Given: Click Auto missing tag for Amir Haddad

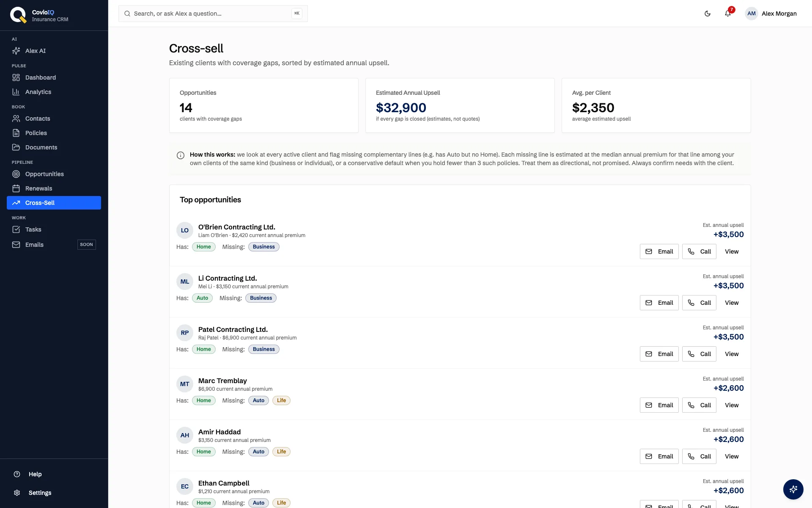Looking at the screenshot, I should 258,452.
